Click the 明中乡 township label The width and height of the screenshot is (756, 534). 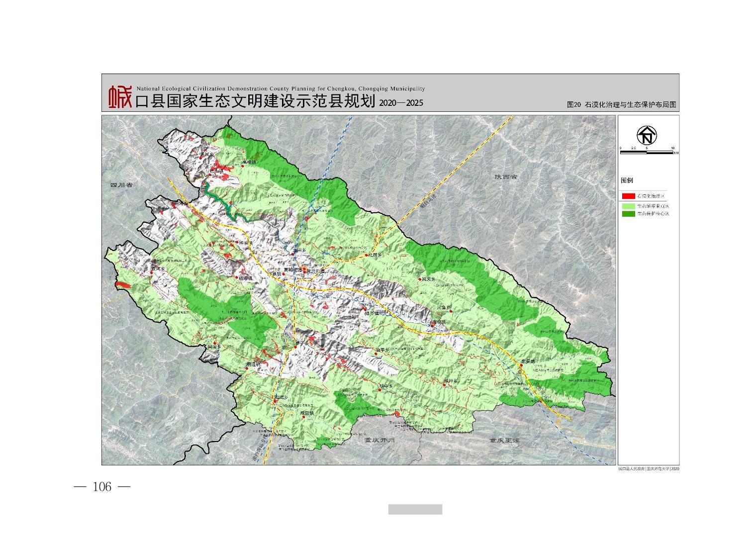click(386, 386)
